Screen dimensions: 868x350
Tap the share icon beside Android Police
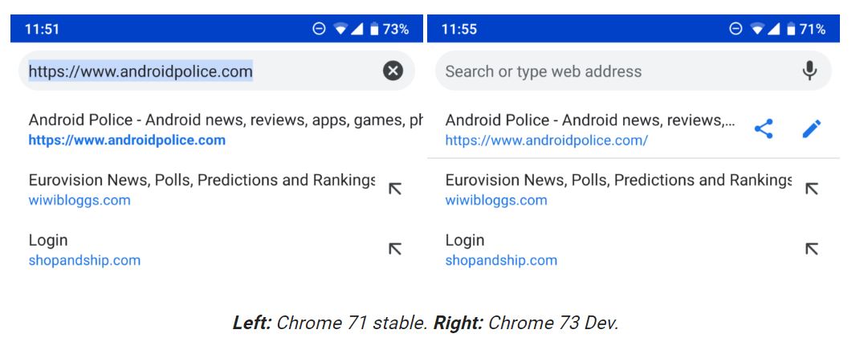(x=764, y=129)
